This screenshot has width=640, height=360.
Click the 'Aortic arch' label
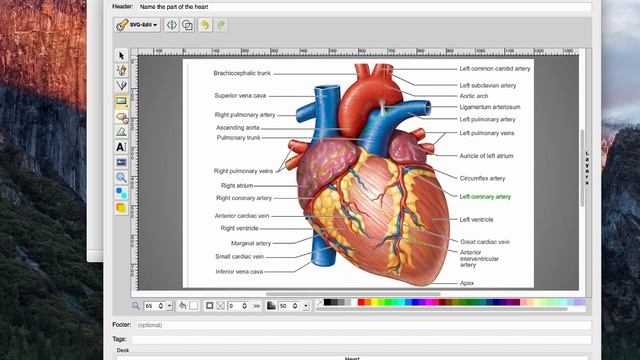[473, 96]
